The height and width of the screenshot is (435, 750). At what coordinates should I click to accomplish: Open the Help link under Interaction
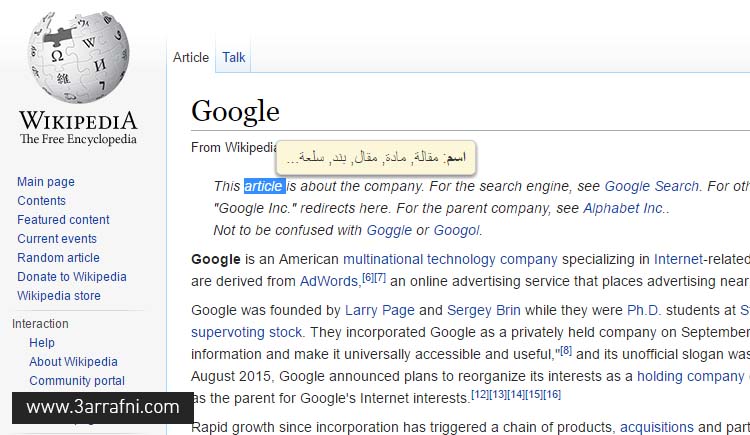[42, 343]
